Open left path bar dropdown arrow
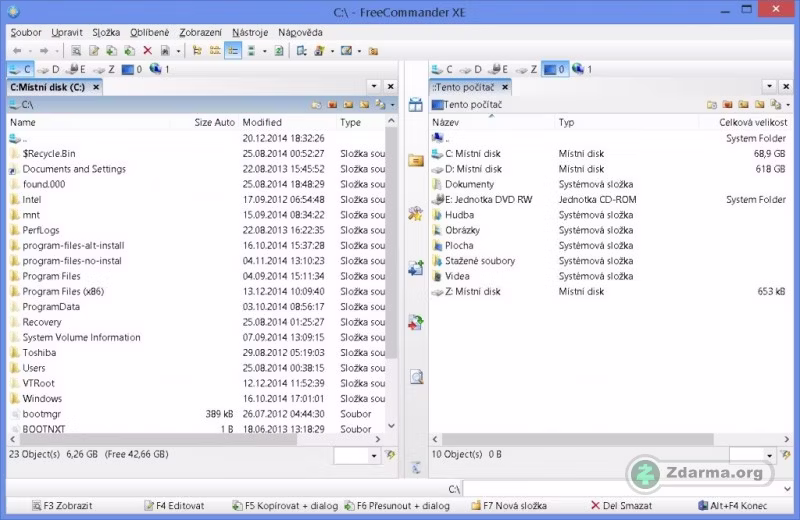Screen dimensions: 800x520 [x=392, y=105]
